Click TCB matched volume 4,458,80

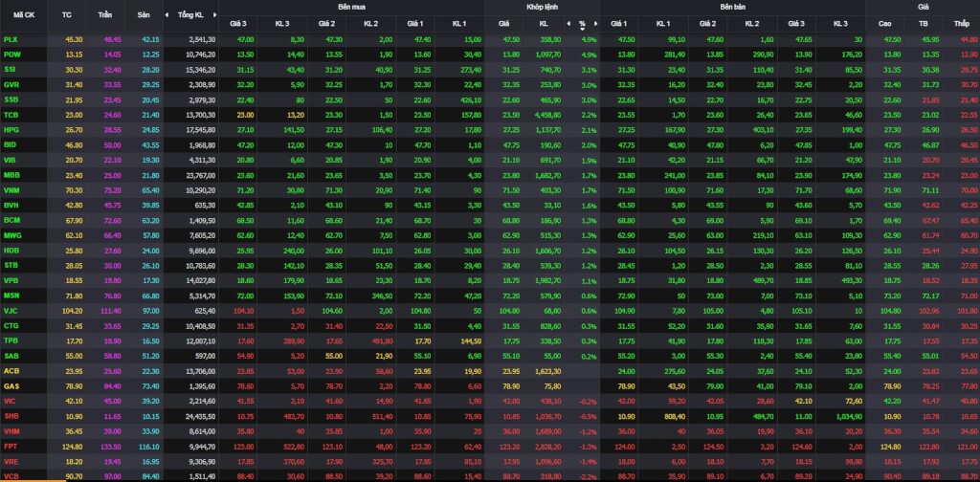[x=547, y=115]
